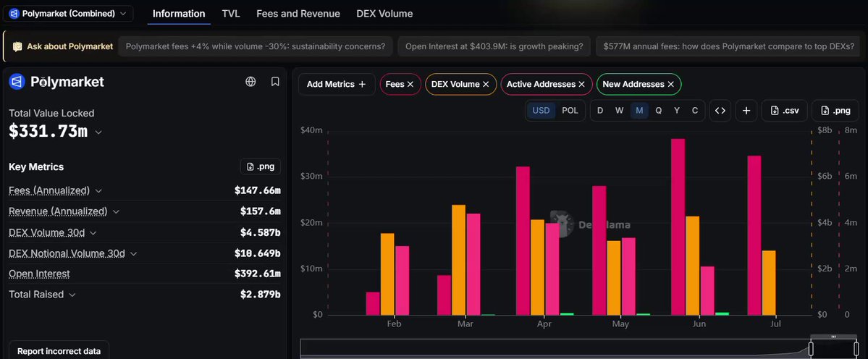Switch chart denomination to USD

[541, 111]
